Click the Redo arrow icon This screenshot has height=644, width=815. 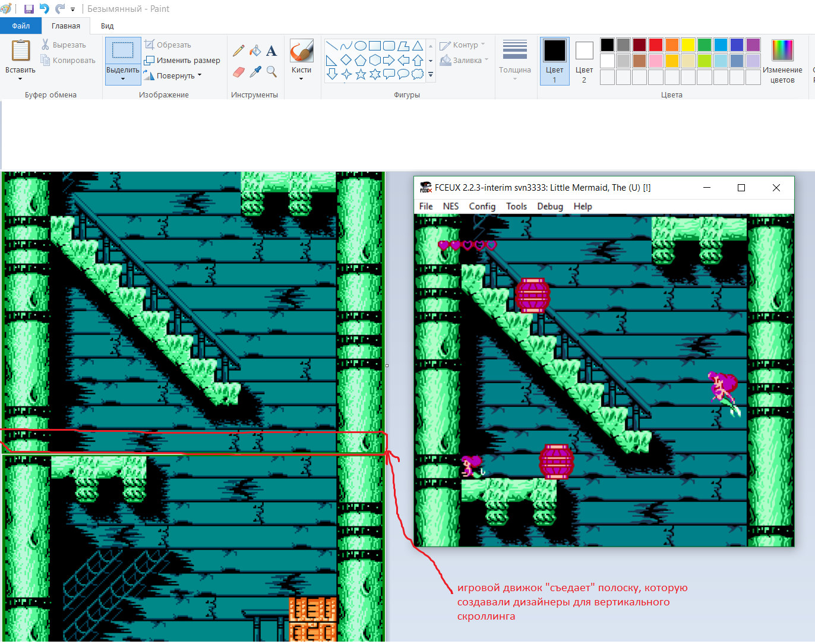pyautogui.click(x=59, y=9)
